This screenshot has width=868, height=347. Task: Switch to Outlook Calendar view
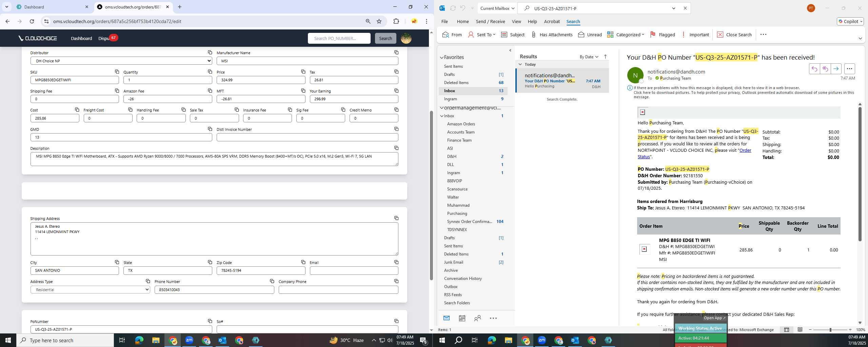point(462,318)
